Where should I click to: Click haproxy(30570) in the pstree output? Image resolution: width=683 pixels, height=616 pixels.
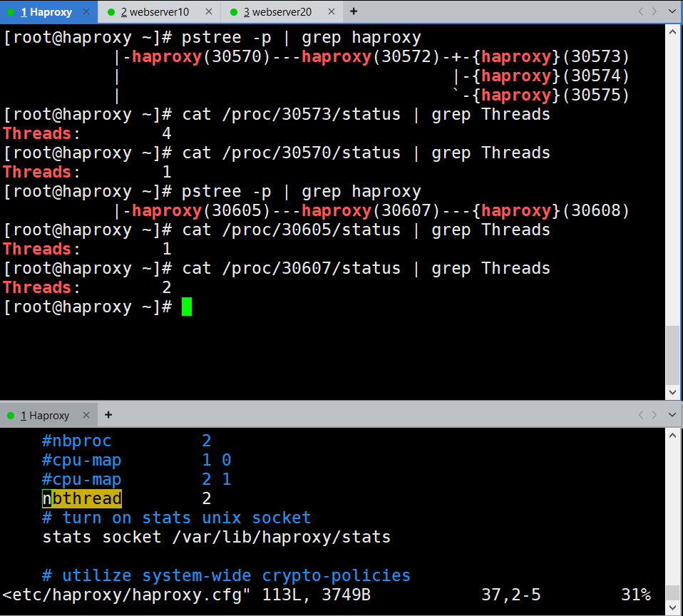point(201,56)
